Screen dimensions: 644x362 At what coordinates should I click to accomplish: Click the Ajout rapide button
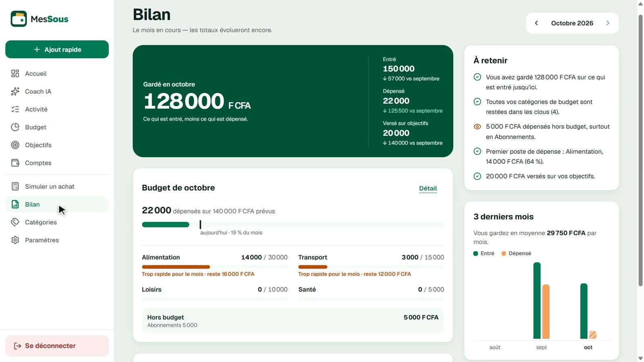[x=57, y=49]
